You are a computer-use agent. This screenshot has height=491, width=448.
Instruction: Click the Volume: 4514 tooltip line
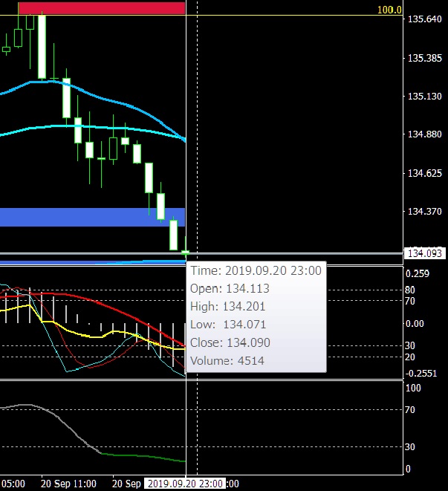click(227, 361)
